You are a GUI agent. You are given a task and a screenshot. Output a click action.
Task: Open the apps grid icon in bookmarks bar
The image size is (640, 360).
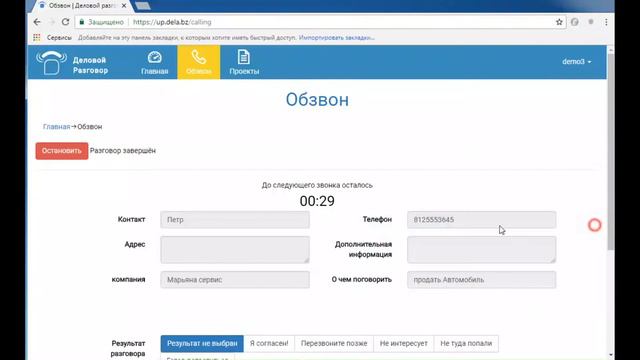tap(37, 38)
